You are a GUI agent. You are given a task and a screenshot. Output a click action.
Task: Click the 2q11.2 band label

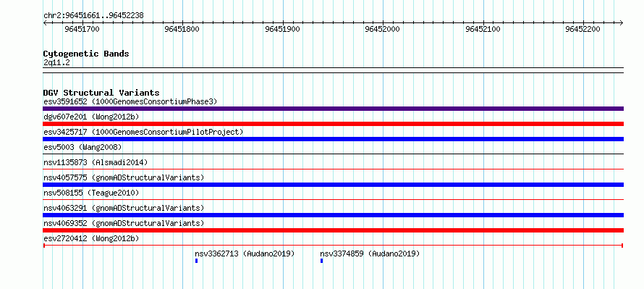pyautogui.click(x=56, y=62)
